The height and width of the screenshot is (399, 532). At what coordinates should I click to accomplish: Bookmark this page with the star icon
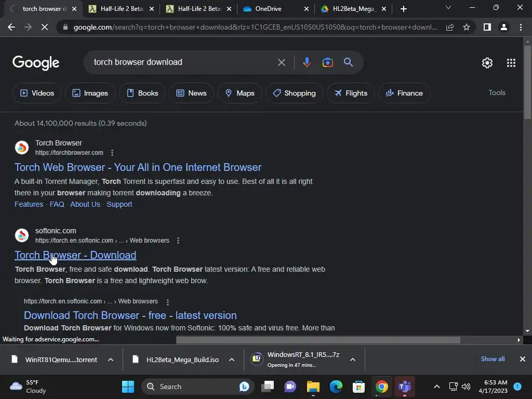(x=467, y=27)
